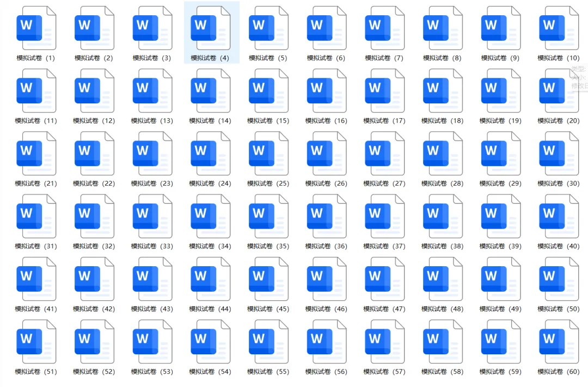Click label text 模拟试卷 (30)
The image size is (588, 387).
[x=559, y=183]
